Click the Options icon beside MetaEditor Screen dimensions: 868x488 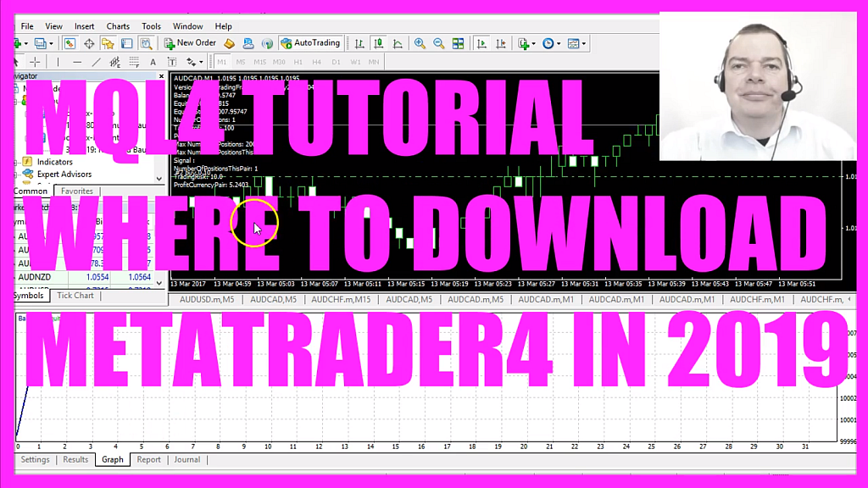click(x=248, y=43)
